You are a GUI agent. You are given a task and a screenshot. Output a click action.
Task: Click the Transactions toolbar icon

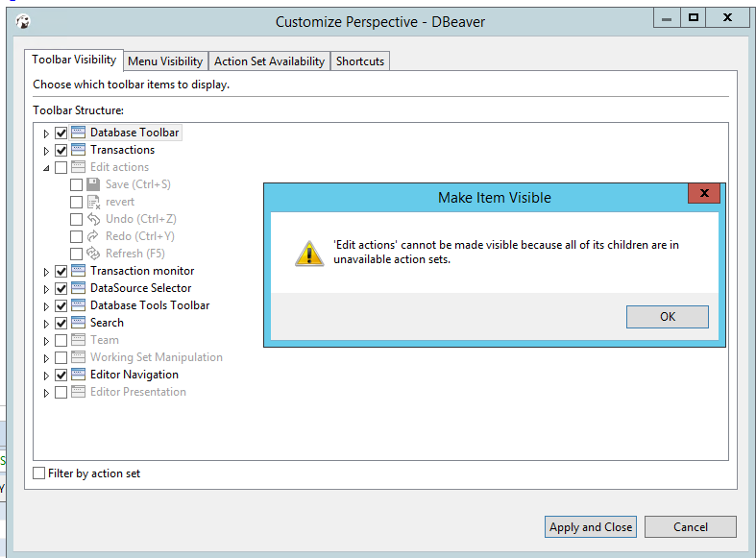click(x=78, y=150)
